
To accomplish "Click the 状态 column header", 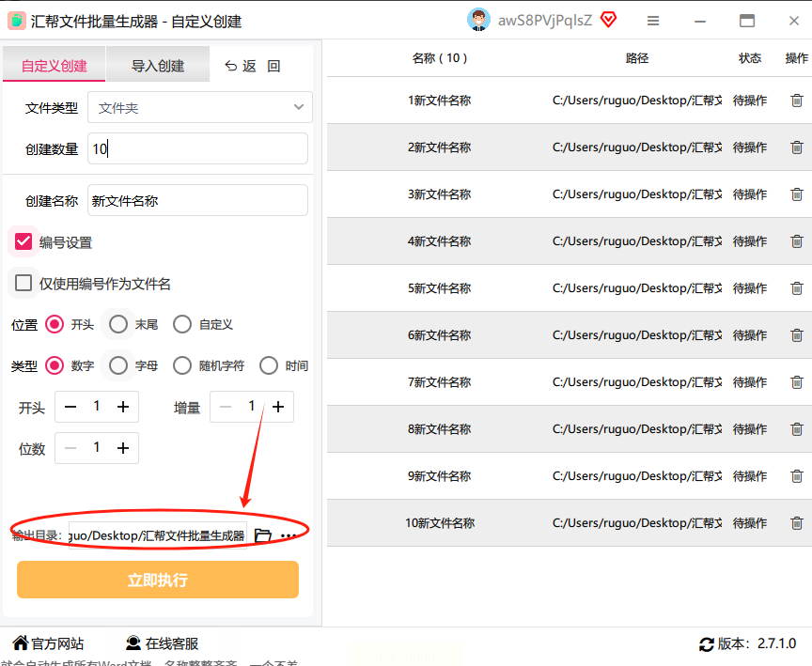I will (750, 58).
